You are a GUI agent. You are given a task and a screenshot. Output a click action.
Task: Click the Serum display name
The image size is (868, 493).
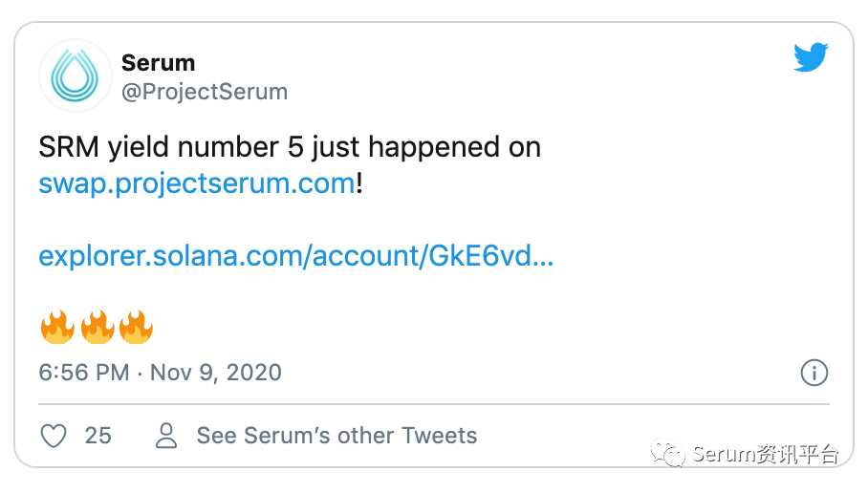click(159, 62)
